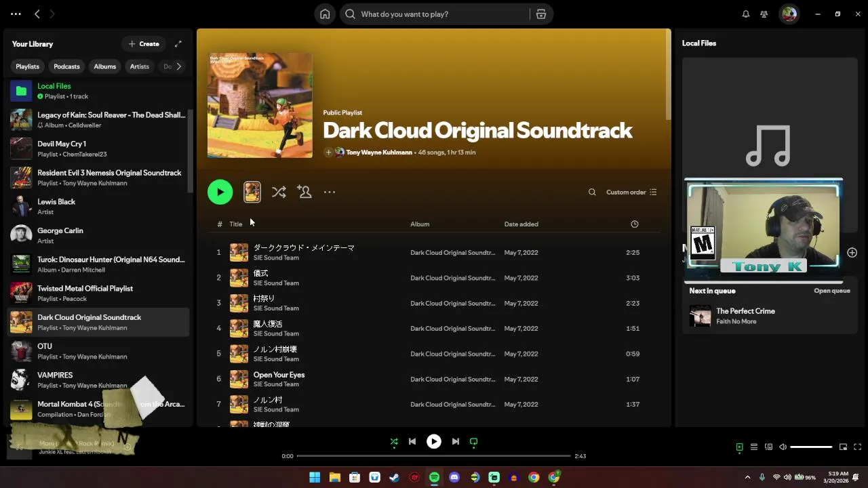Open Connect to a device

pos(768,447)
